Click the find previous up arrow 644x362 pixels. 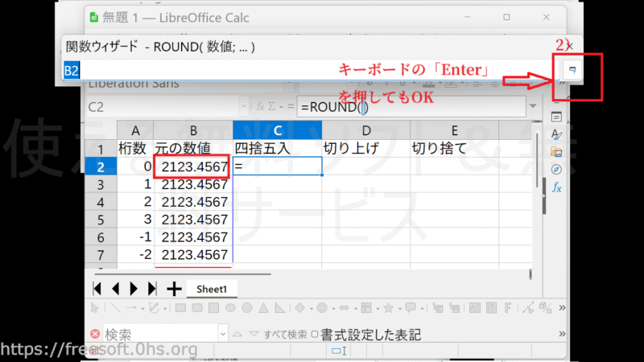tap(237, 335)
